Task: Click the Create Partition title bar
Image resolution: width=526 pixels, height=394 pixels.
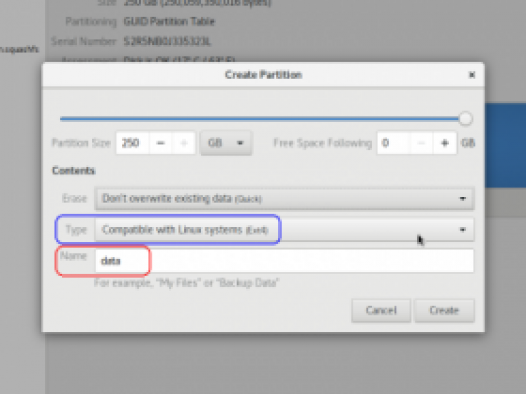Action: click(263, 74)
